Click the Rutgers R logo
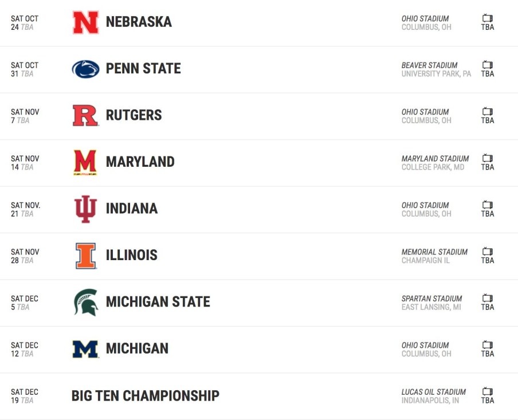This screenshot has height=420, width=518. click(85, 115)
